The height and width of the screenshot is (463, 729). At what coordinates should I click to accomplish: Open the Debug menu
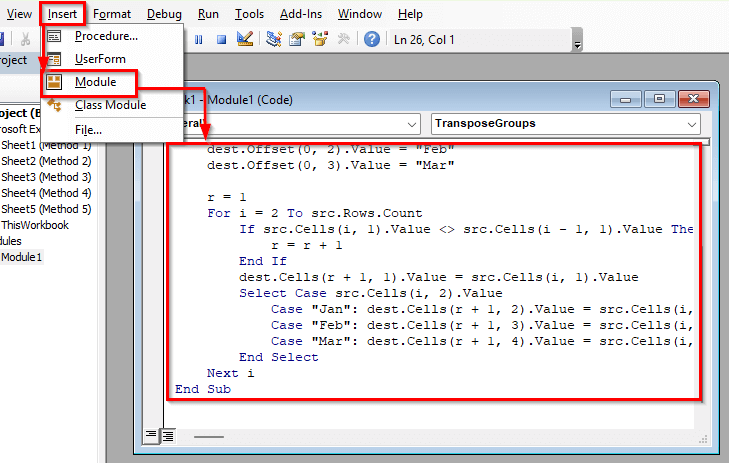(x=164, y=14)
